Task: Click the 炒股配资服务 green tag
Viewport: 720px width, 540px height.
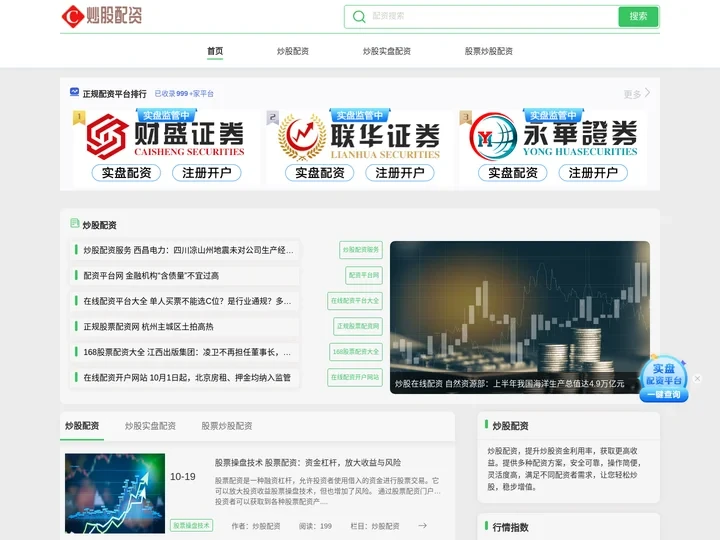Action: click(360, 250)
